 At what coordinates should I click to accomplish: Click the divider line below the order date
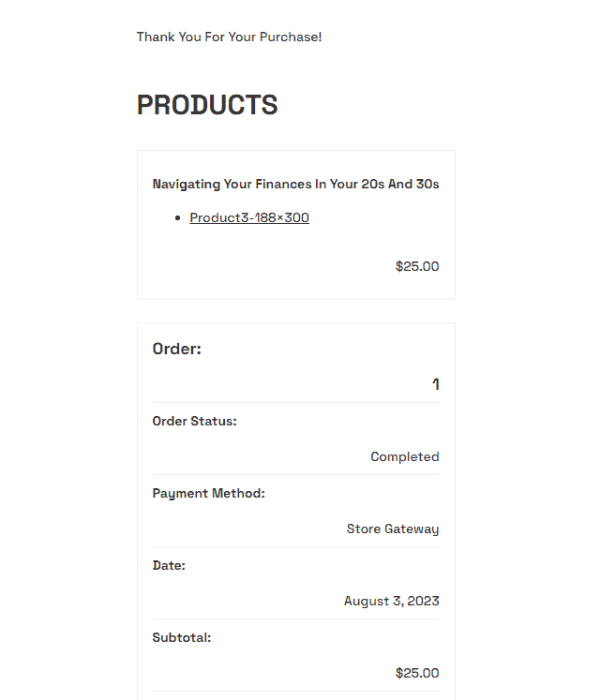click(295, 619)
